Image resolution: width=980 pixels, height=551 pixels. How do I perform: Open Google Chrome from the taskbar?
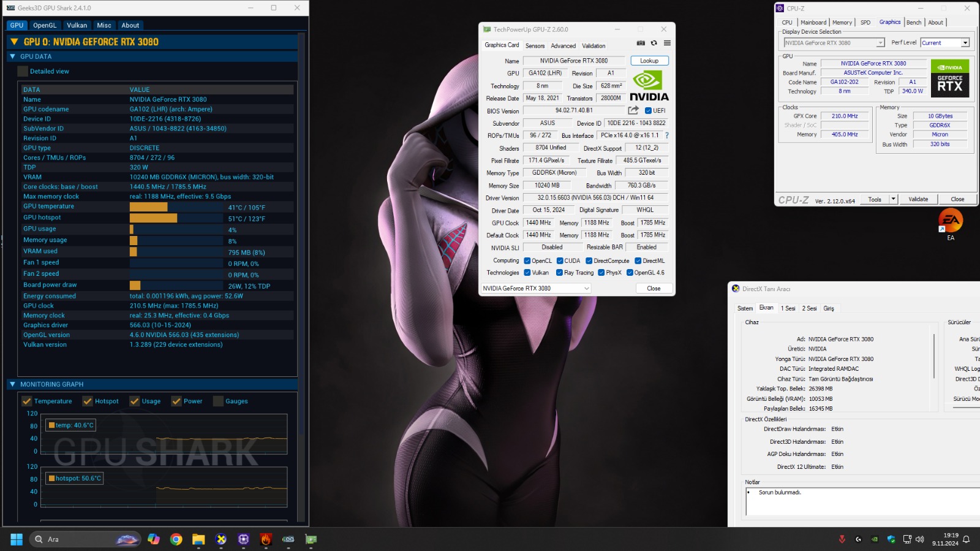[176, 539]
